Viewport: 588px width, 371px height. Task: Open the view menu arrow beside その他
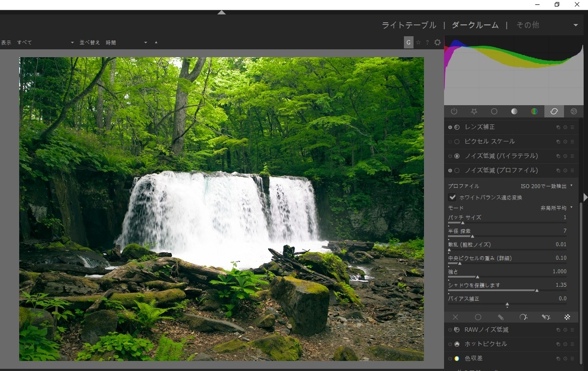(576, 25)
